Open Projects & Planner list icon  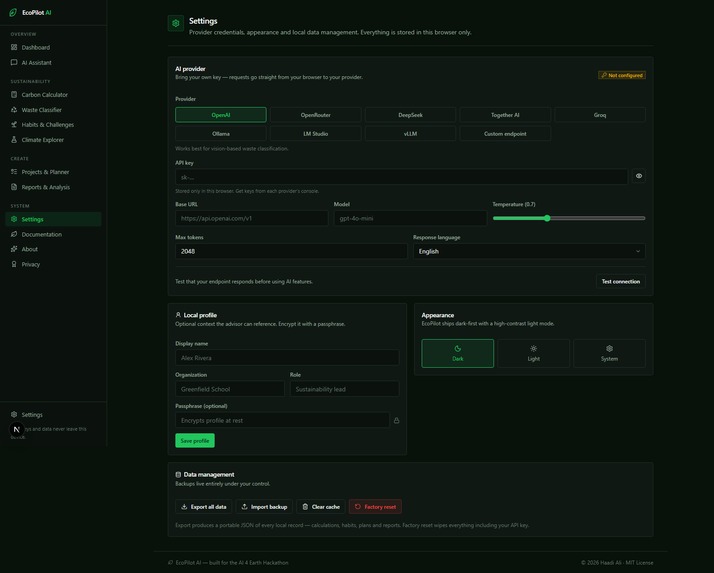[14, 172]
